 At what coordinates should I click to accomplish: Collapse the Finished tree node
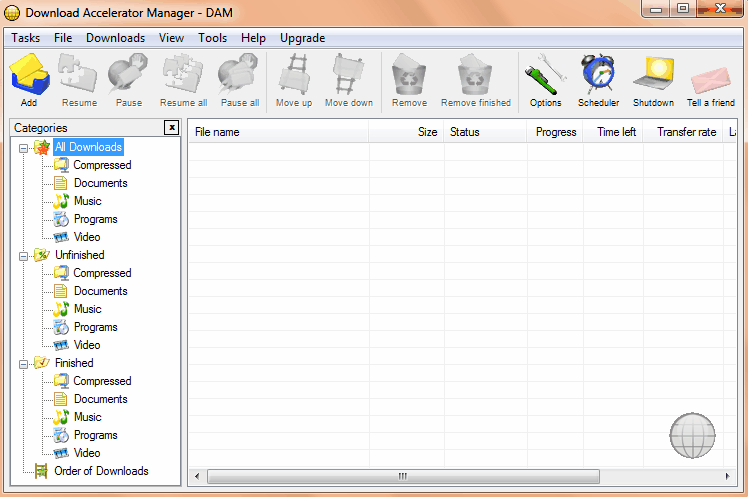coord(23,364)
